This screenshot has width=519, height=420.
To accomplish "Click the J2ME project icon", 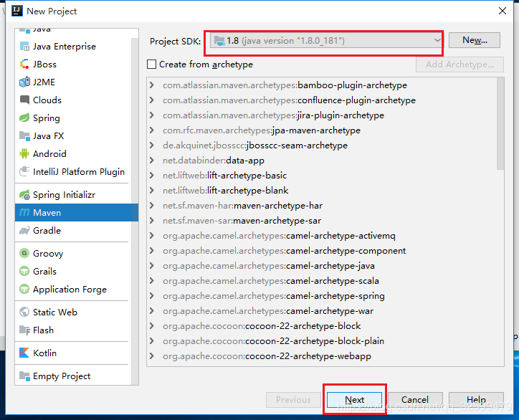I will 24,82.
